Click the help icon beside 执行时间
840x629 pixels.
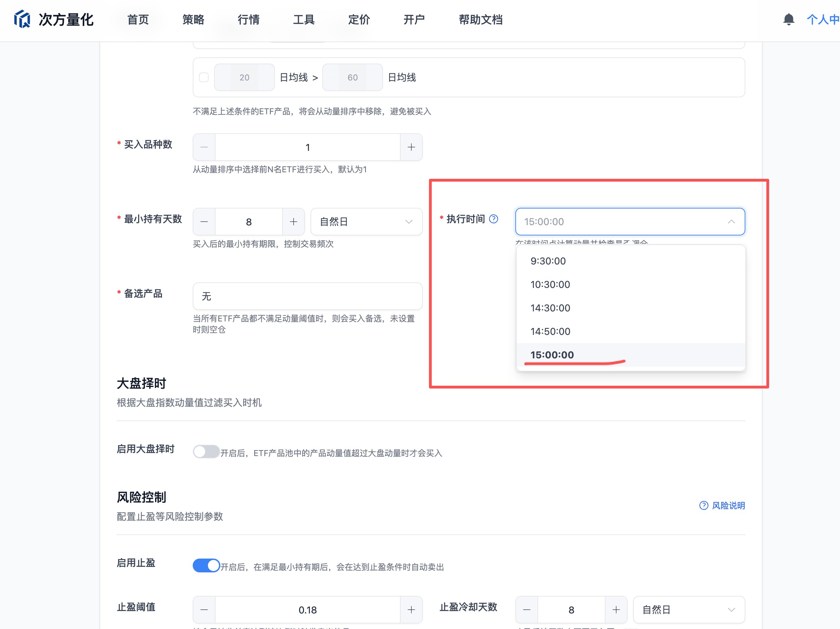(494, 219)
